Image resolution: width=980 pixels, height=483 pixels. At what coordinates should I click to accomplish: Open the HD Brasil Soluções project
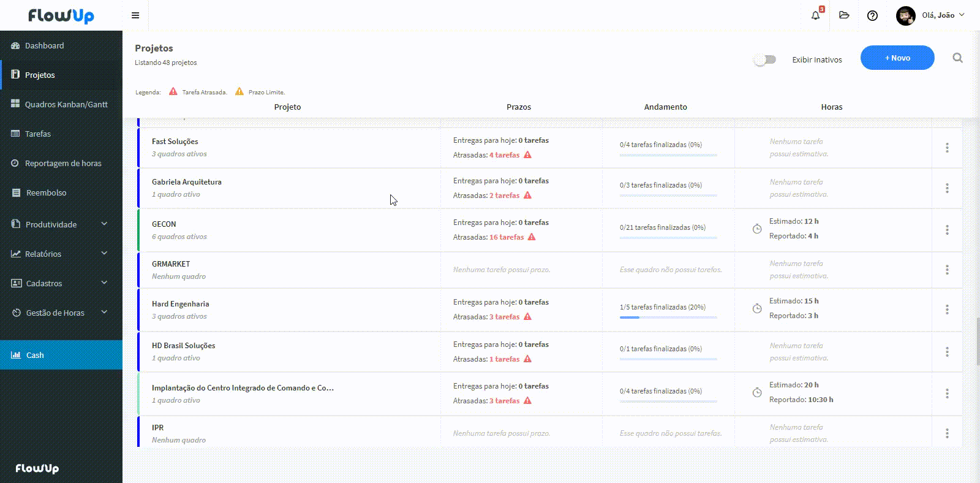pos(184,346)
